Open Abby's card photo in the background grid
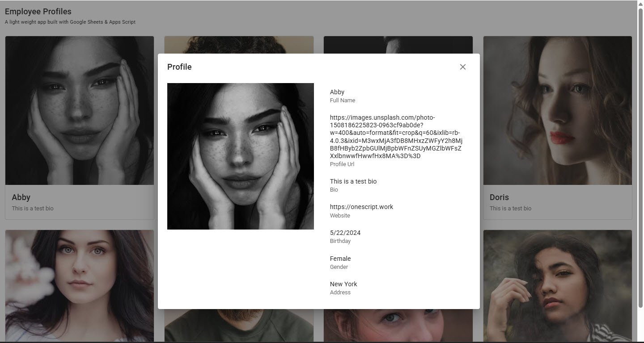Image resolution: width=644 pixels, height=343 pixels. 80,110
